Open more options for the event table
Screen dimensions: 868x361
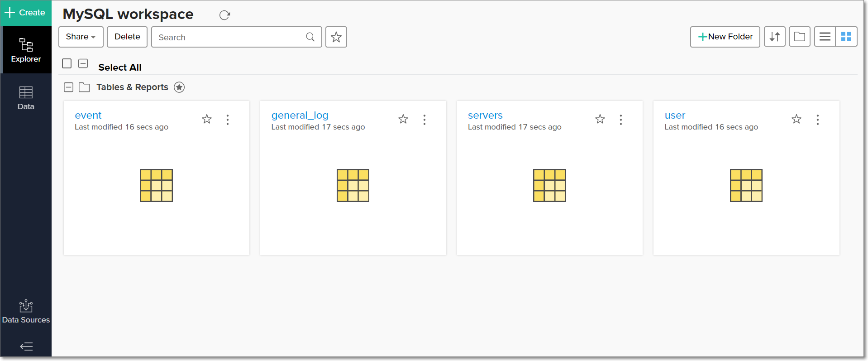point(228,120)
